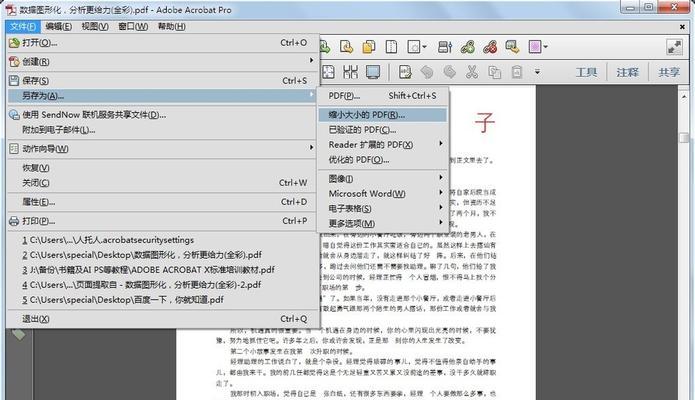The width and height of the screenshot is (695, 400).
Task: Choose 已验证的 PDF(C)...
Action: [383, 129]
